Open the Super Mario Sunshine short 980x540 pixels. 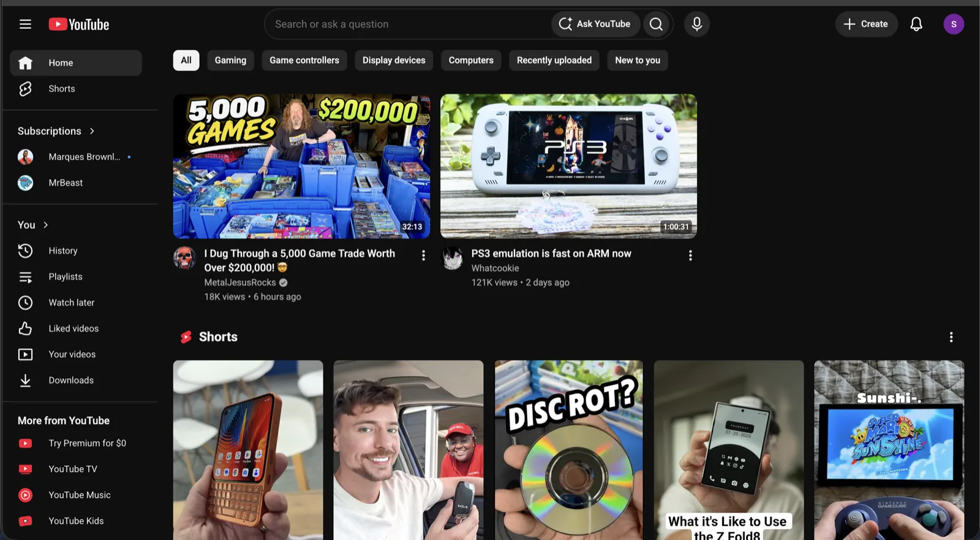point(889,450)
